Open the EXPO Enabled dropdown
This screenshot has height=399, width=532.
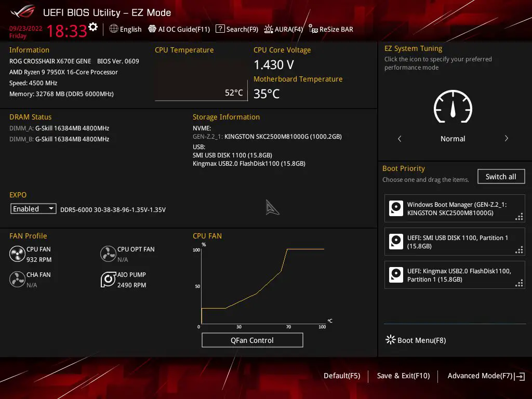point(33,209)
